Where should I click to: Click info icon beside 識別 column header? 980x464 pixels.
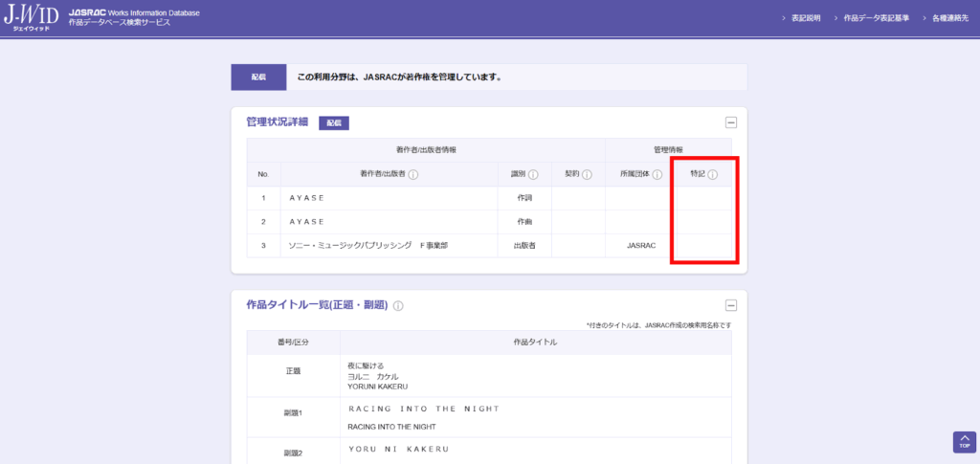pyautogui.click(x=533, y=175)
